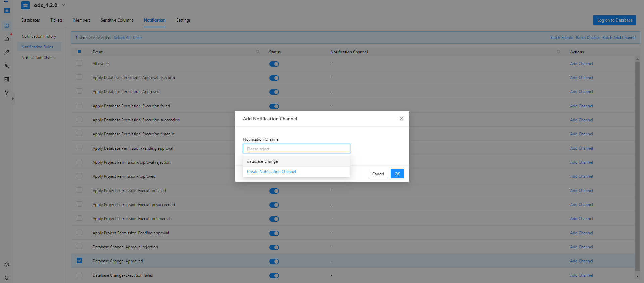Click the branch fork icon in sidebar
This screenshot has height=283, width=644.
[7, 93]
